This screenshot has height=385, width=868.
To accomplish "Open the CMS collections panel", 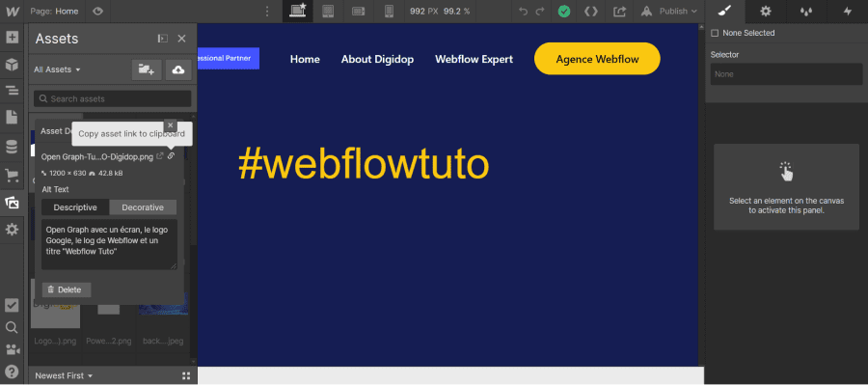I will pyautogui.click(x=12, y=147).
